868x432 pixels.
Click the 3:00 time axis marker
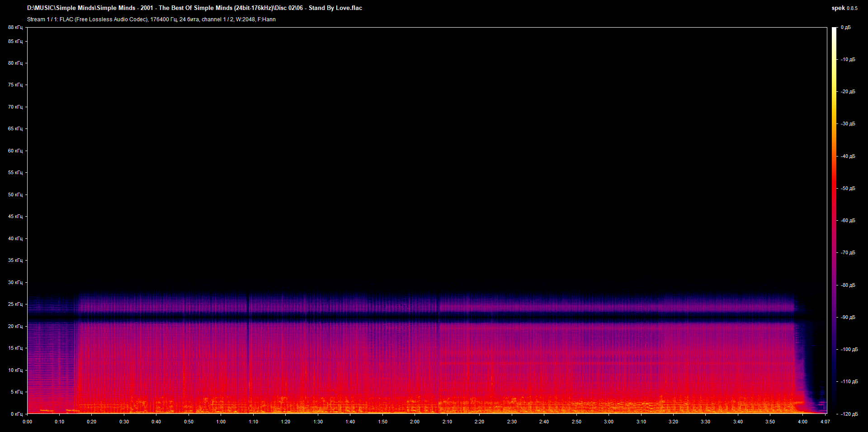click(x=609, y=422)
